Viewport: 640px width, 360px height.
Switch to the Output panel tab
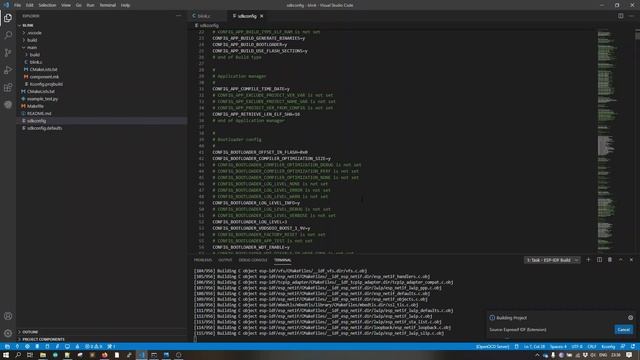(x=225, y=260)
